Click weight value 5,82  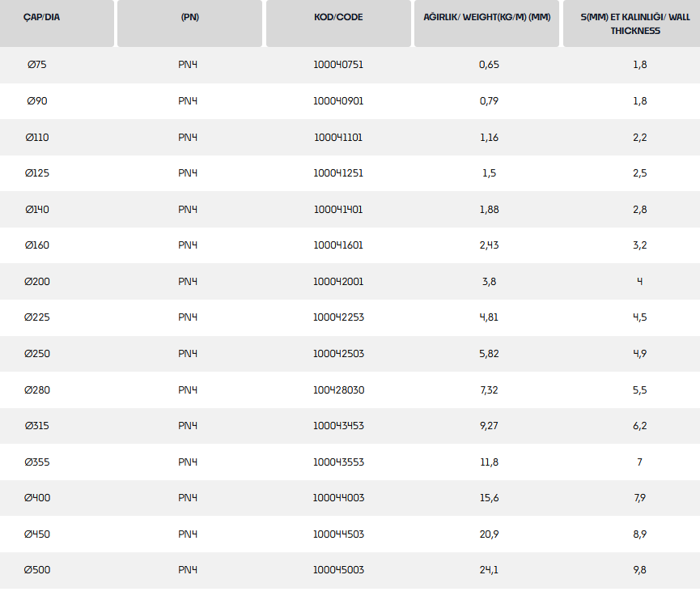(x=489, y=354)
